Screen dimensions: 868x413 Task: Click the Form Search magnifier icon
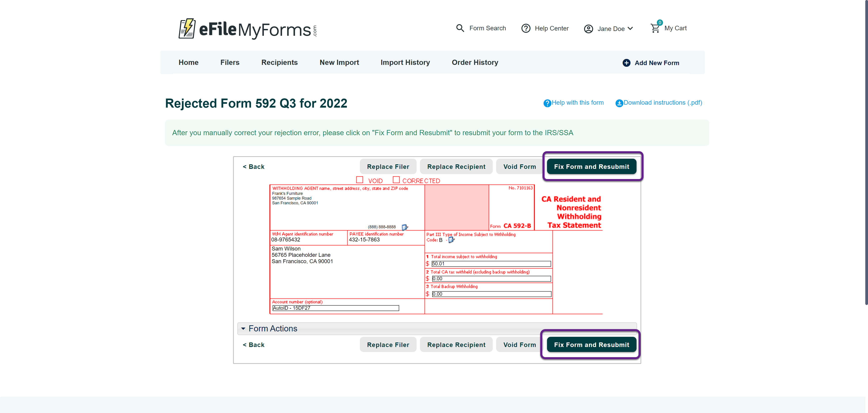click(x=460, y=28)
